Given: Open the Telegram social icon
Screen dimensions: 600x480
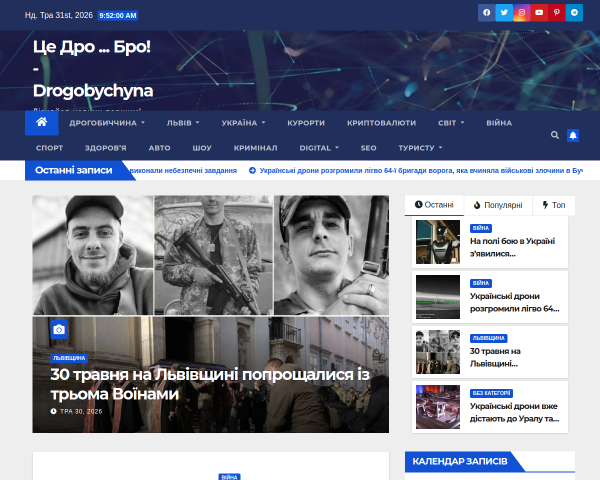Looking at the screenshot, I should (574, 13).
